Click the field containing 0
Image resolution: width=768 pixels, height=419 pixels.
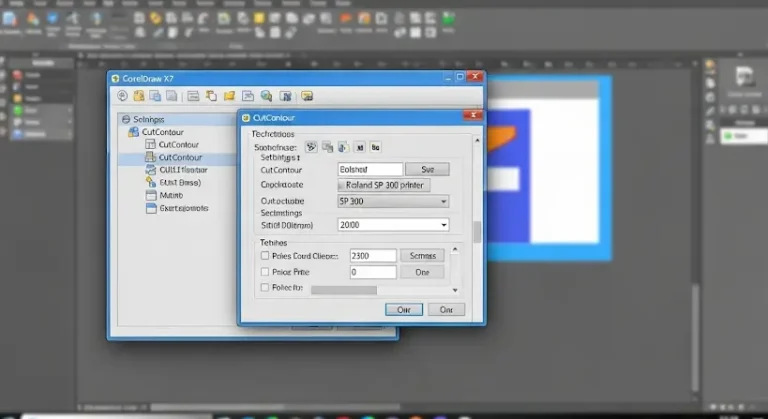373,272
